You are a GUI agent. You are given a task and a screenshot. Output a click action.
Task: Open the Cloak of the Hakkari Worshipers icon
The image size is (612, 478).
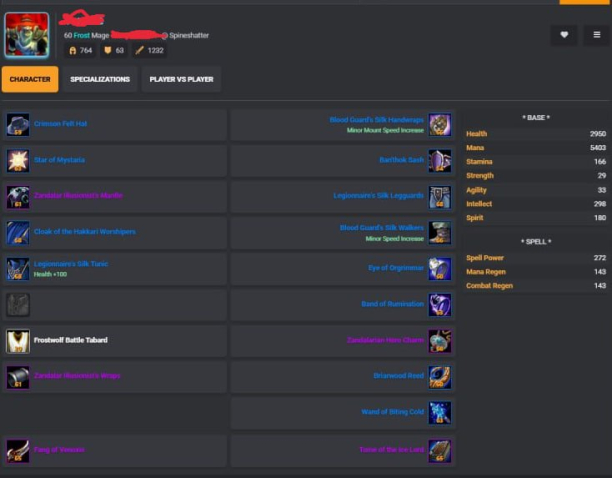18,233
